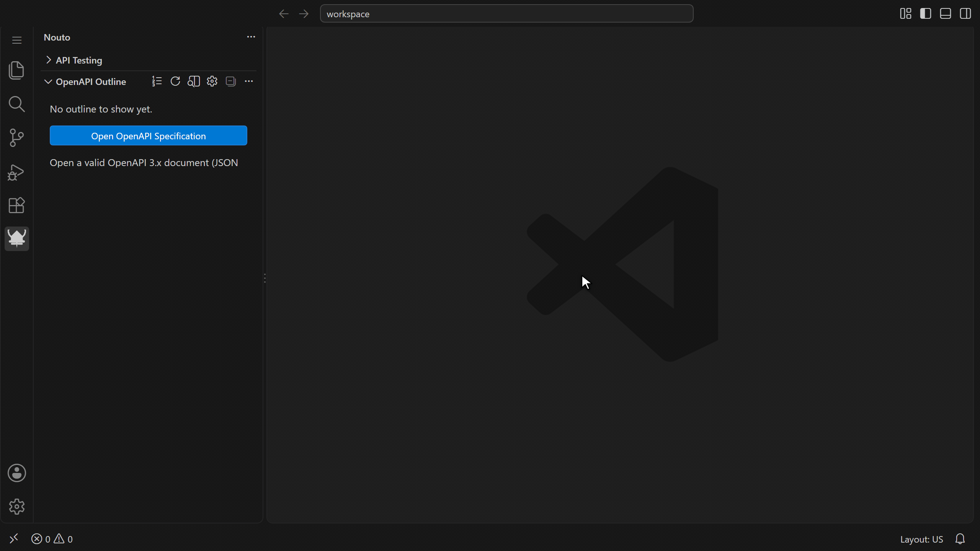Image resolution: width=980 pixels, height=551 pixels.
Task: Open the Accounts menu
Action: coord(16,473)
